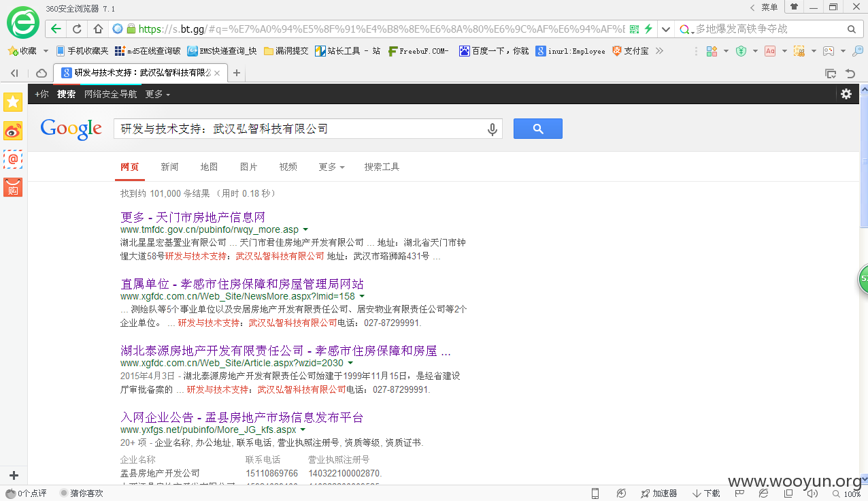Viewport: 868px width, 501px height.
Task: Click the QR code icon in the address bar
Action: (x=634, y=29)
